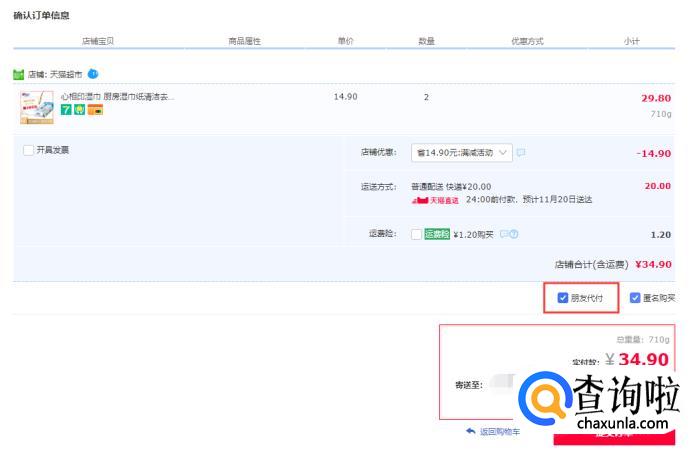Tick the shipping insurance ¥1.20 checkbox

[x=417, y=234]
